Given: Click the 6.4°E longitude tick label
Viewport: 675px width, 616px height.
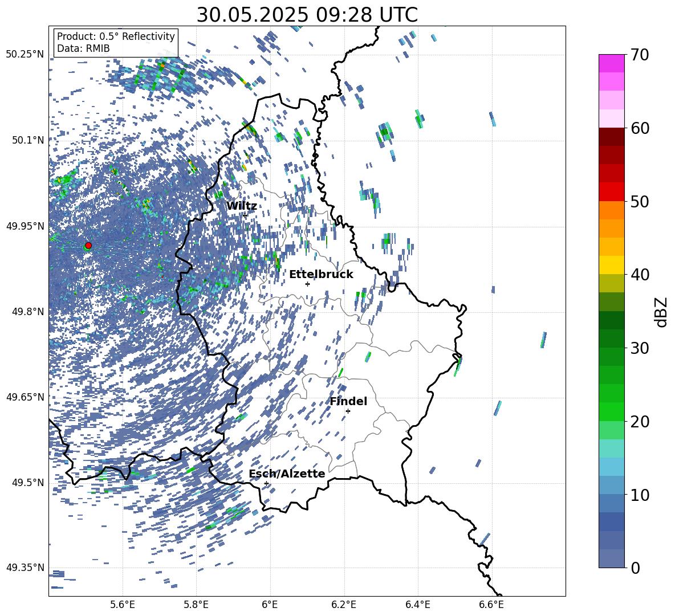Looking at the screenshot, I should click(x=417, y=605).
